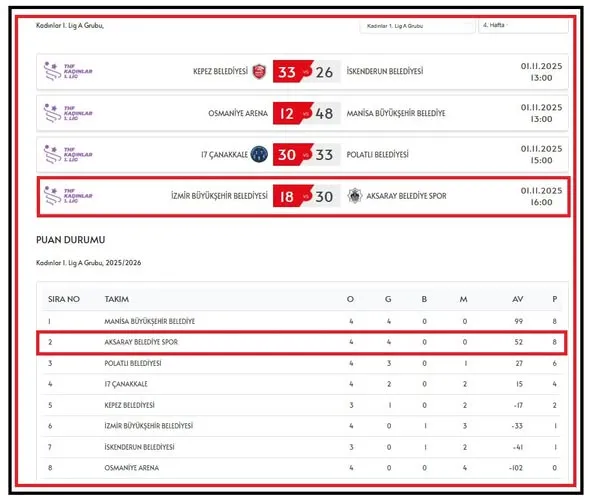Click the Kepez Belediyesi club crest
The image size is (590, 500).
click(x=259, y=71)
